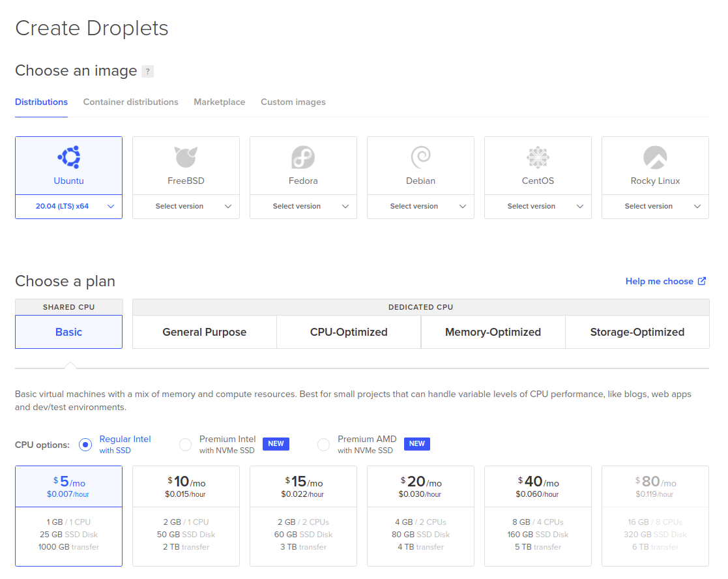Click the NEW badge beside Premium Intel
728x579 pixels.
tap(276, 444)
